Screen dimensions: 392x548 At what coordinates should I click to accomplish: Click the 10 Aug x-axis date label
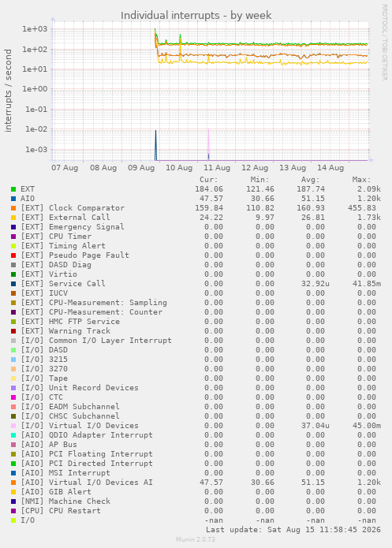click(179, 168)
